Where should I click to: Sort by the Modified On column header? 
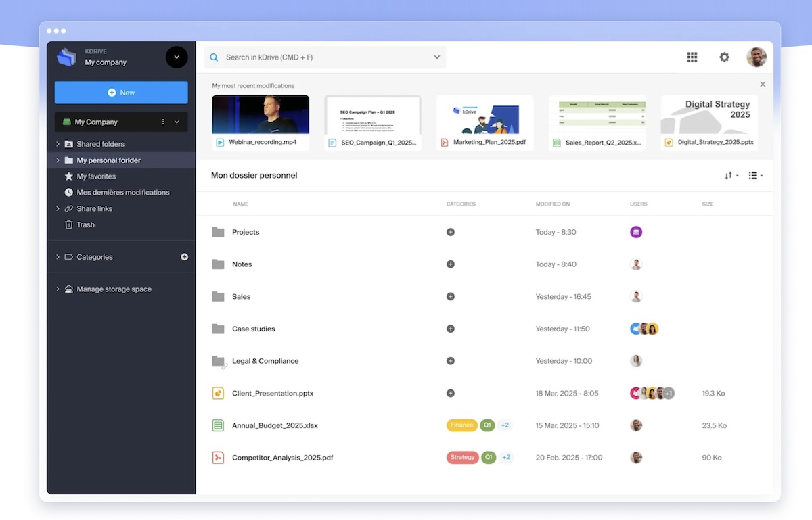553,204
